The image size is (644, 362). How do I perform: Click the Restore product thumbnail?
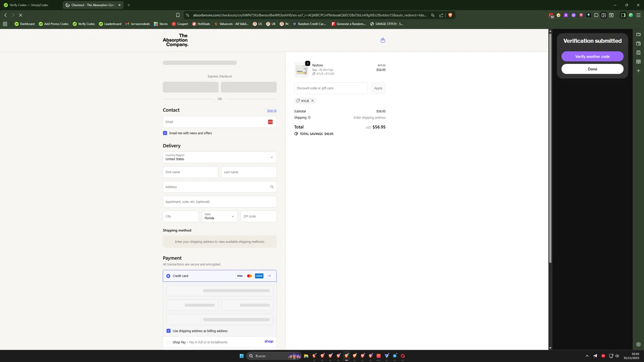(301, 69)
